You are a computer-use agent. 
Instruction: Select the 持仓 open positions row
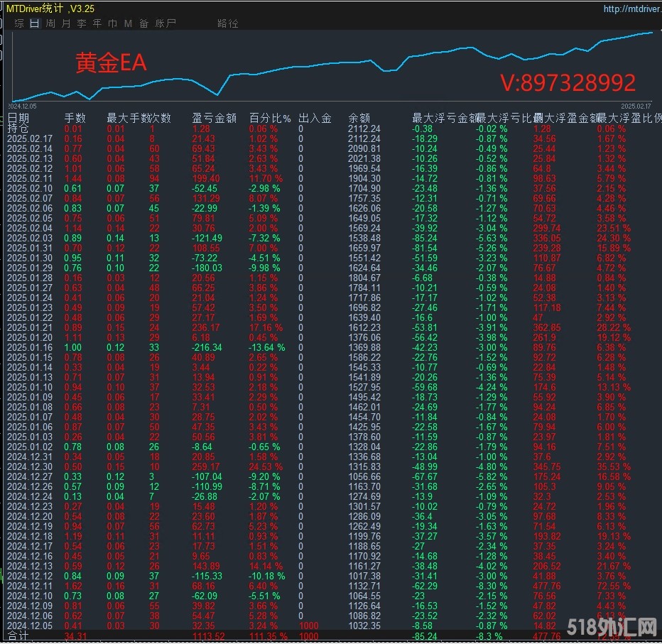[x=18, y=129]
